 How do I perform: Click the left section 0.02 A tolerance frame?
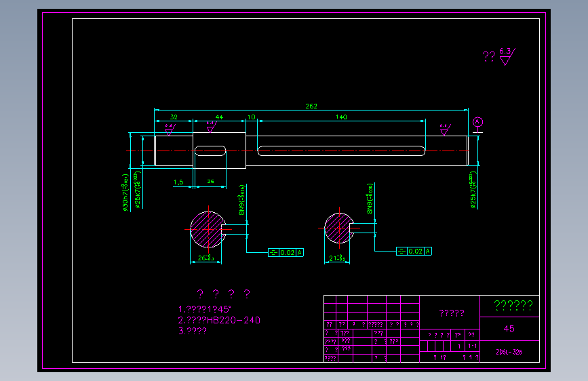point(286,252)
